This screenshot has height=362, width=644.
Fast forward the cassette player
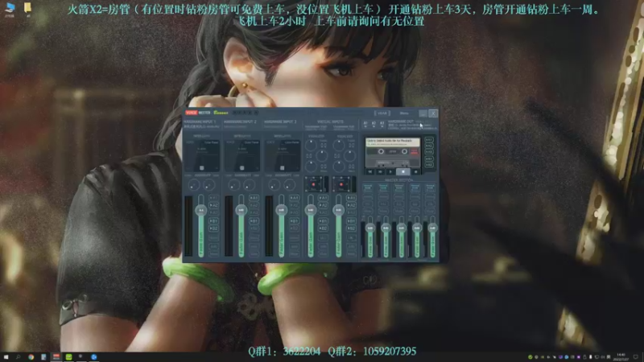coord(380,171)
